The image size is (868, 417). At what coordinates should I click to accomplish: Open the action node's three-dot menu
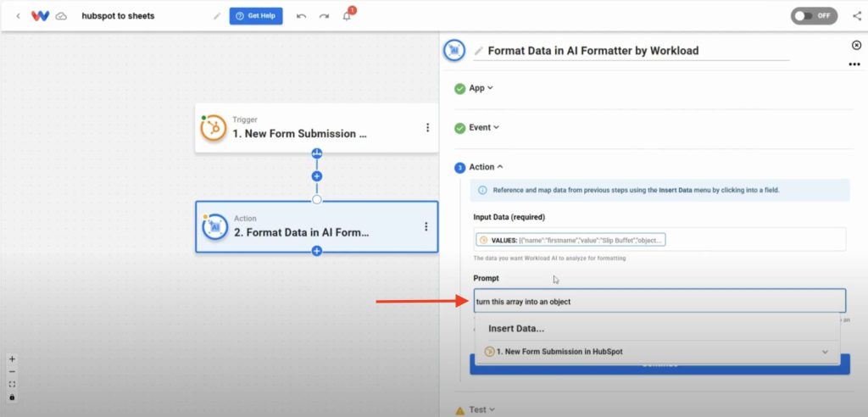click(426, 226)
